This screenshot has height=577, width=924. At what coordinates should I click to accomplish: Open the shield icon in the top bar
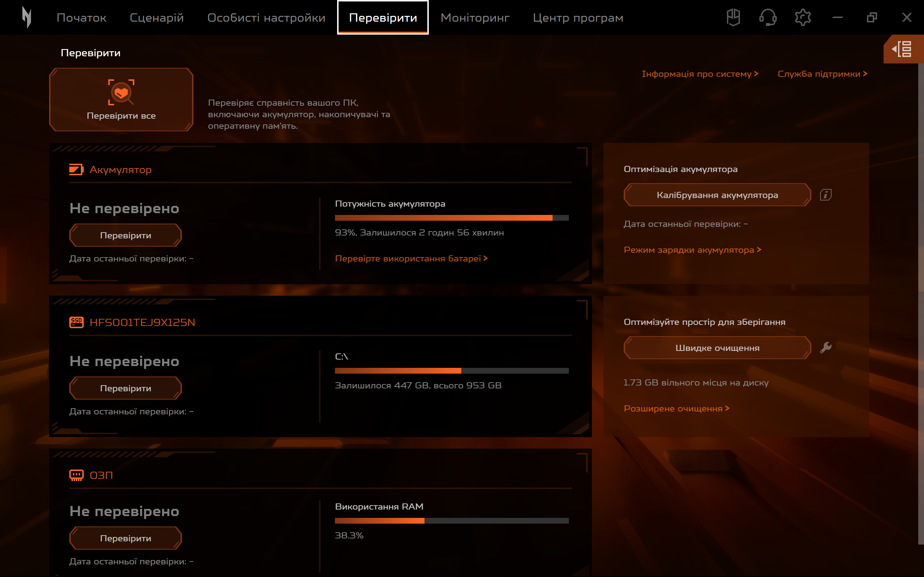734,17
